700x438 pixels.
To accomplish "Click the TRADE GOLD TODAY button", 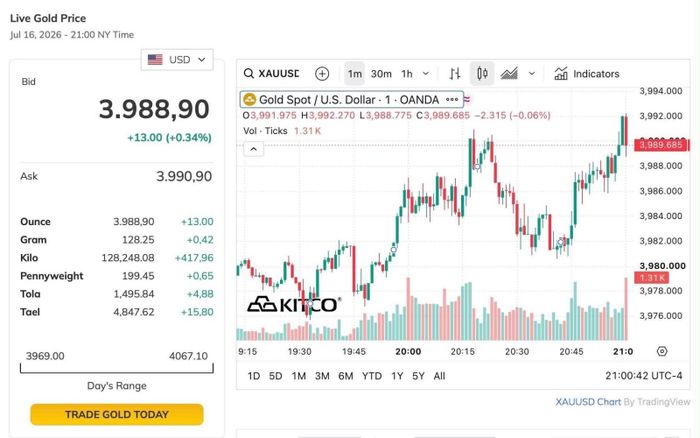I will (117, 414).
